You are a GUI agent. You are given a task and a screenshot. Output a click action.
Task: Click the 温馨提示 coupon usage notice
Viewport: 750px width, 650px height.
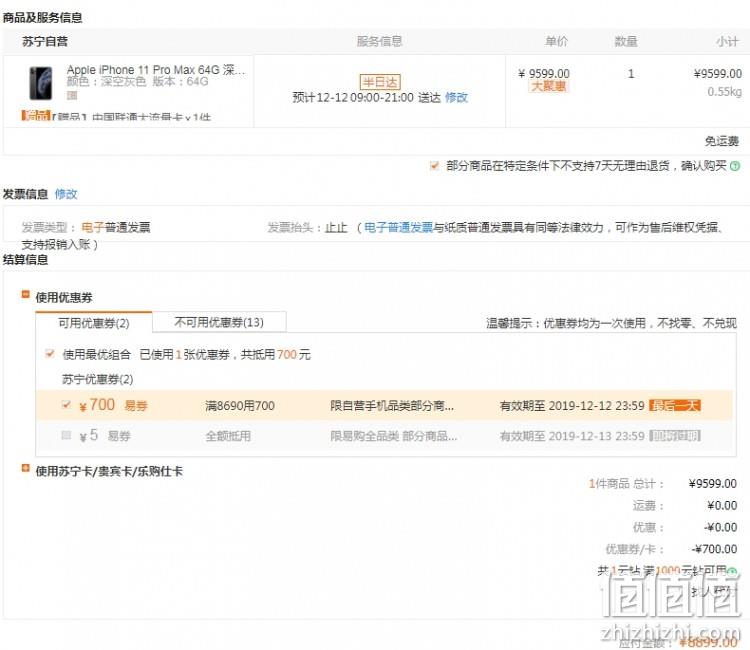(x=611, y=323)
